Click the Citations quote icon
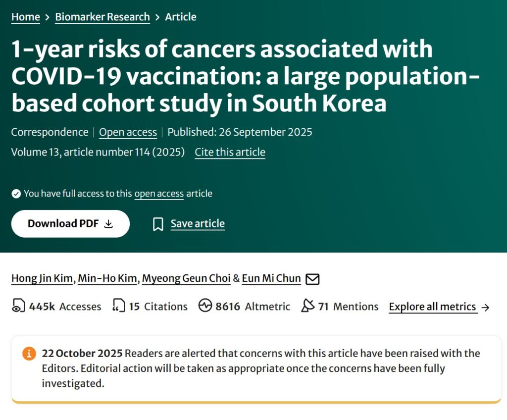 (118, 306)
